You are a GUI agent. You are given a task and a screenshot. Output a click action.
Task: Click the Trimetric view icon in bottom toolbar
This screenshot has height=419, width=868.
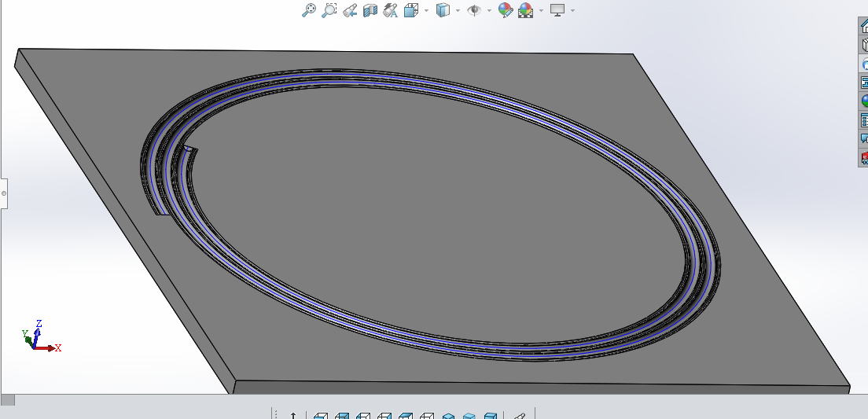(469, 416)
